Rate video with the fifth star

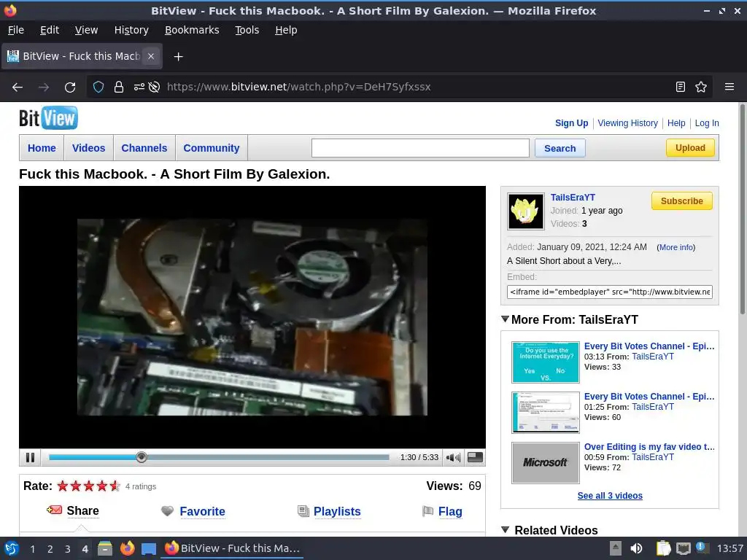coord(115,486)
